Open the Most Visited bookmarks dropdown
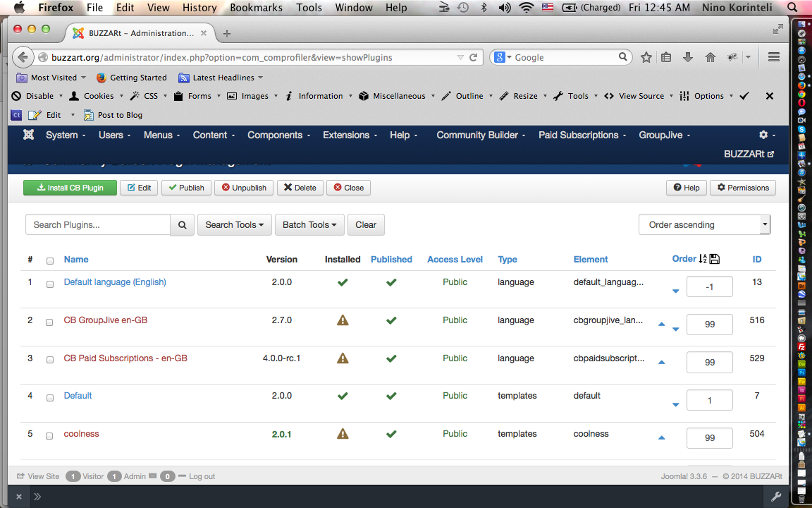This screenshot has width=812, height=508. pos(51,78)
